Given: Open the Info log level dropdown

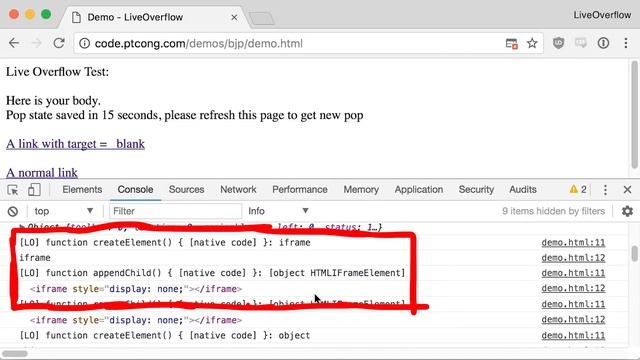Looking at the screenshot, I should (278, 211).
